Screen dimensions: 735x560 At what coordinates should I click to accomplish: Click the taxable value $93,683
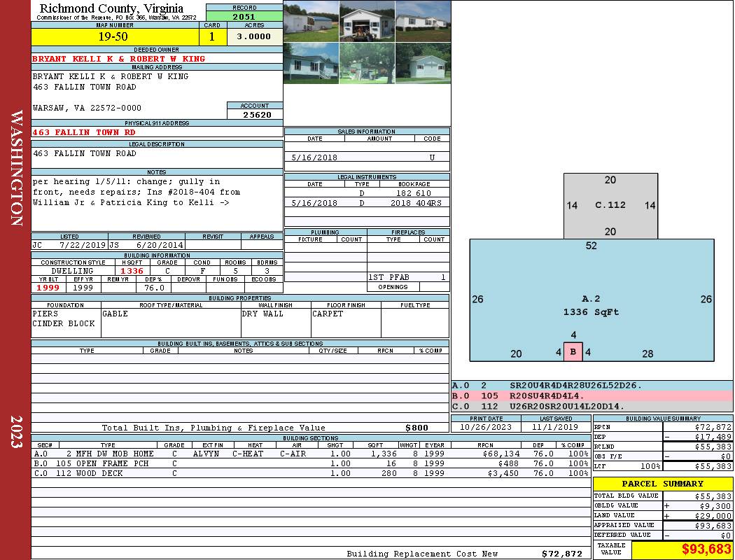pyautogui.click(x=682, y=549)
